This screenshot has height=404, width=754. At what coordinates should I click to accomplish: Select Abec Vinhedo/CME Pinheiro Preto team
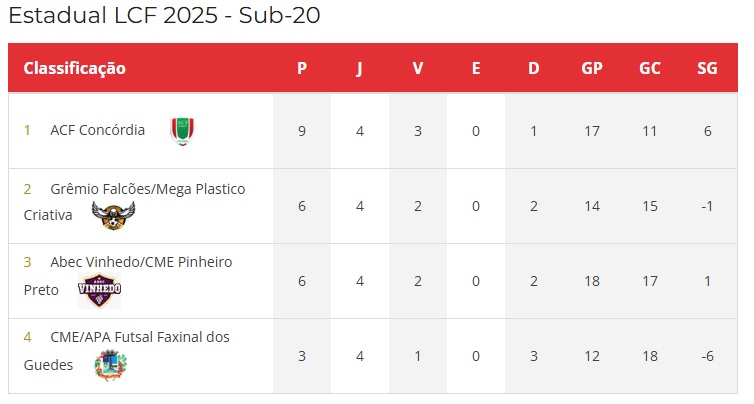(128, 276)
